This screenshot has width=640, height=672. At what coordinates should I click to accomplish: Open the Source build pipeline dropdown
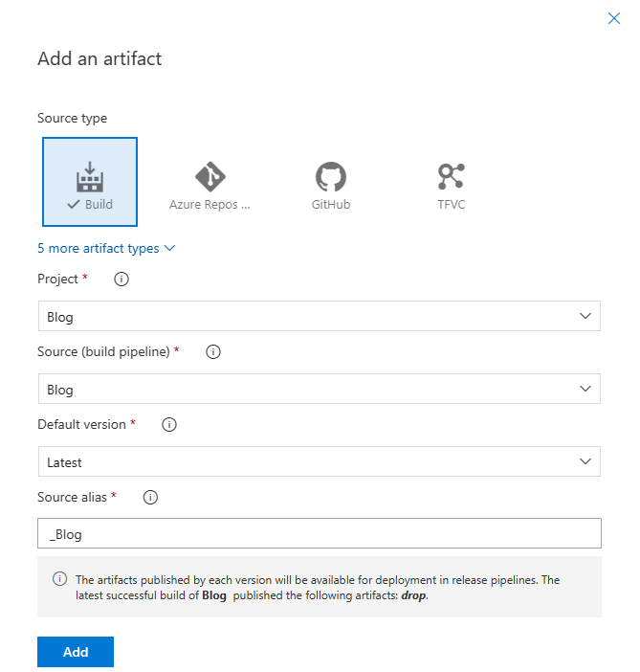(x=319, y=390)
